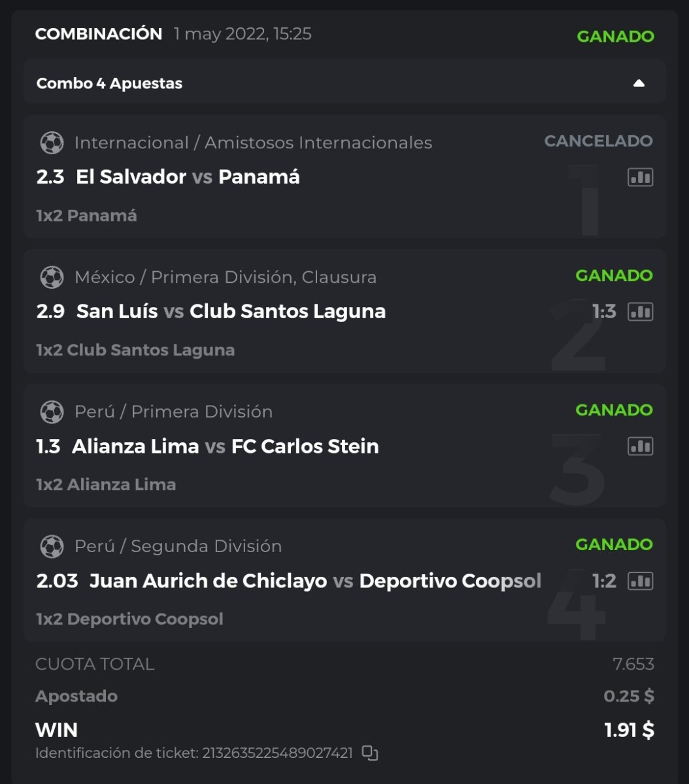The image size is (689, 784).
Task: Click the CANCELADO status on first bet
Action: (x=598, y=141)
